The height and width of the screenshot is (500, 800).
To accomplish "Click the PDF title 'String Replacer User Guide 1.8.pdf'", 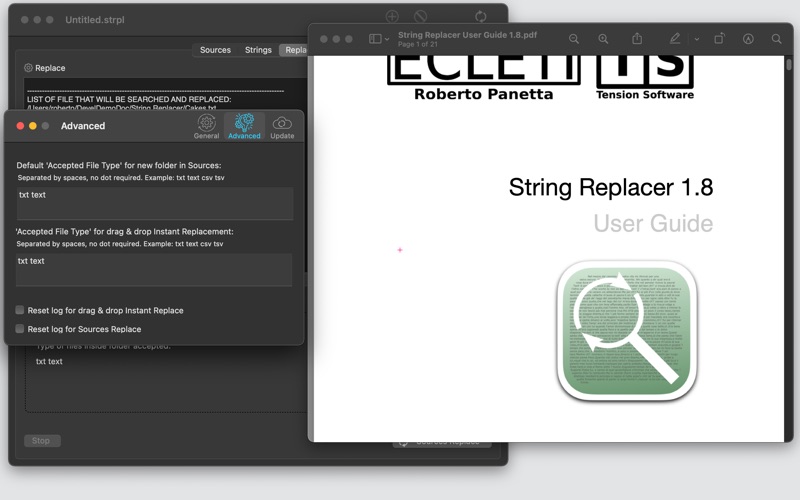I will pyautogui.click(x=467, y=35).
